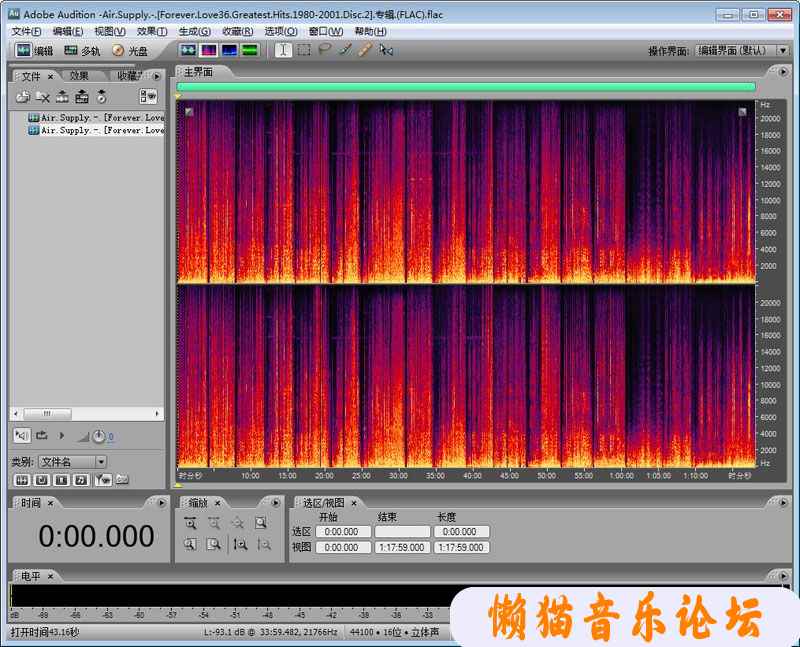Open the 生成(G) menu

point(194,31)
